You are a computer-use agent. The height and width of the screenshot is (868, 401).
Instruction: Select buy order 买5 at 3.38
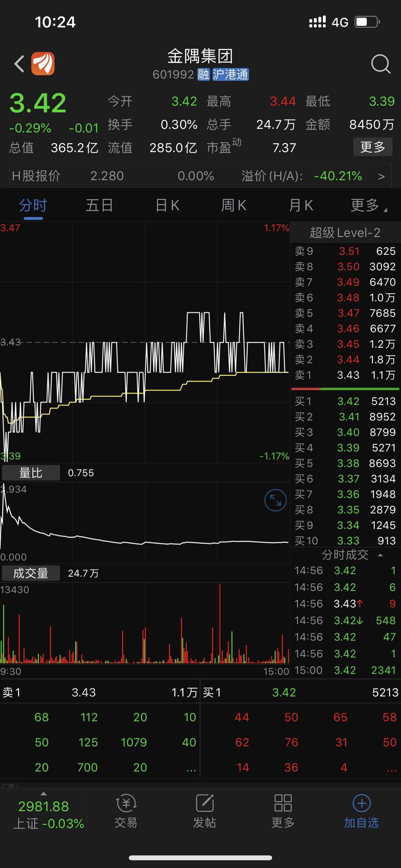coord(345,463)
